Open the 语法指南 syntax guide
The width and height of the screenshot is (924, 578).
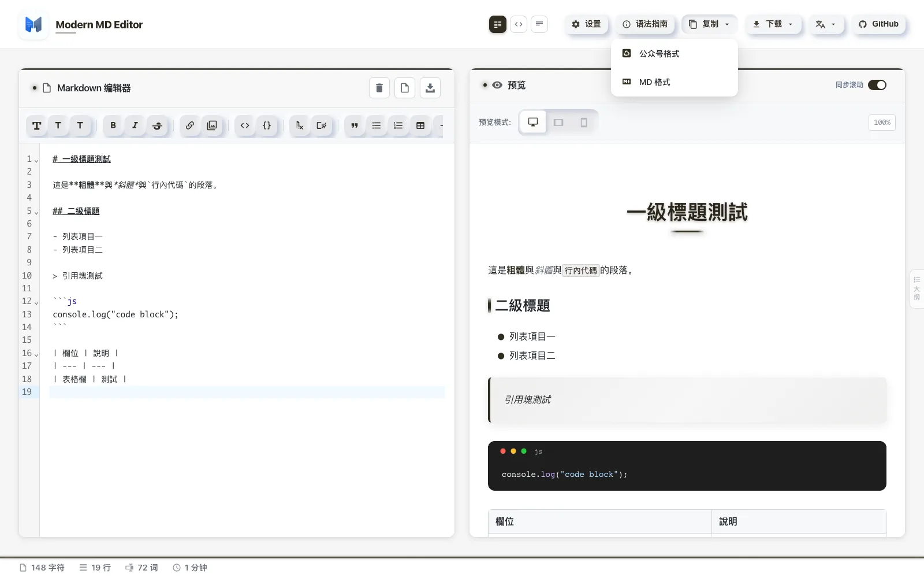(645, 24)
